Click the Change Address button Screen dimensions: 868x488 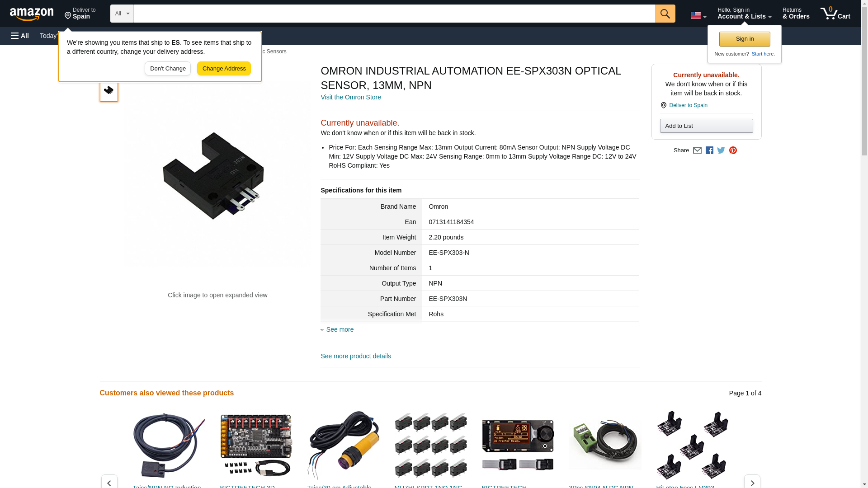point(224,69)
